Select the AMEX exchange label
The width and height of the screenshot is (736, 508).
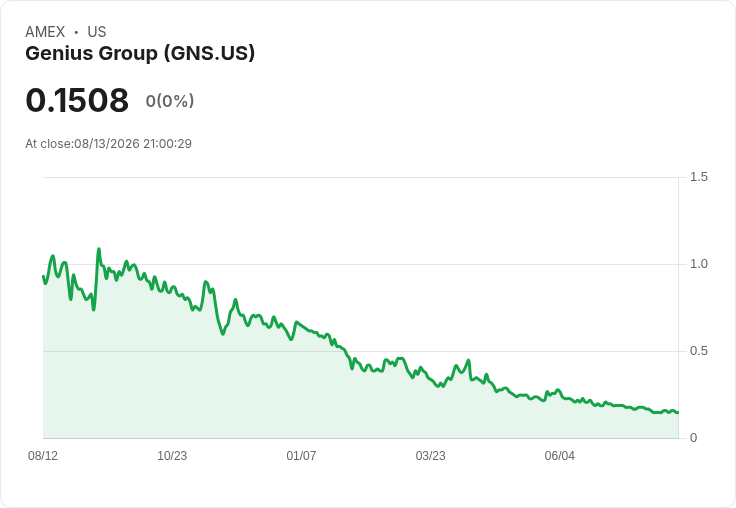45,32
